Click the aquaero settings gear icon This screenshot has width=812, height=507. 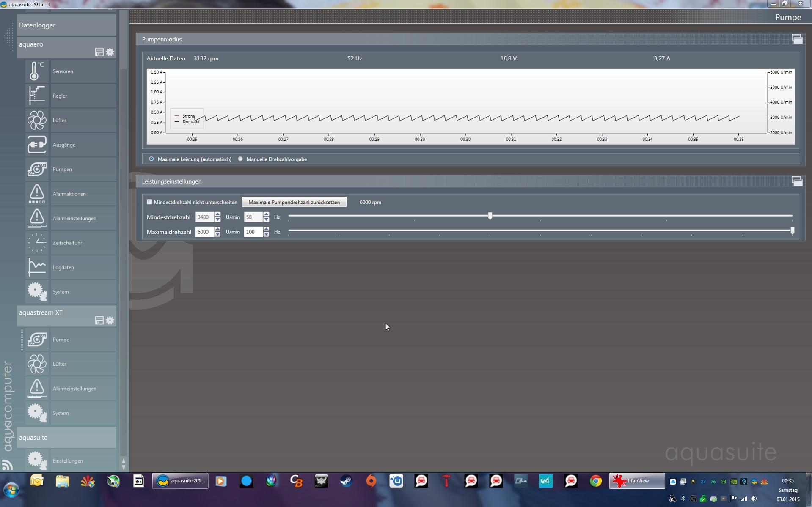[110, 52]
